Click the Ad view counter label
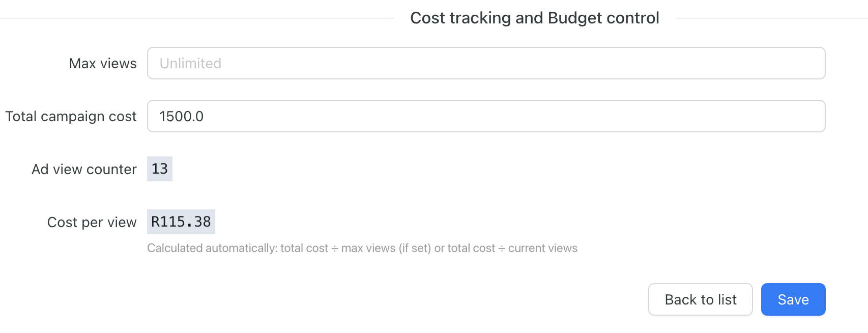The image size is (868, 333). (83, 169)
